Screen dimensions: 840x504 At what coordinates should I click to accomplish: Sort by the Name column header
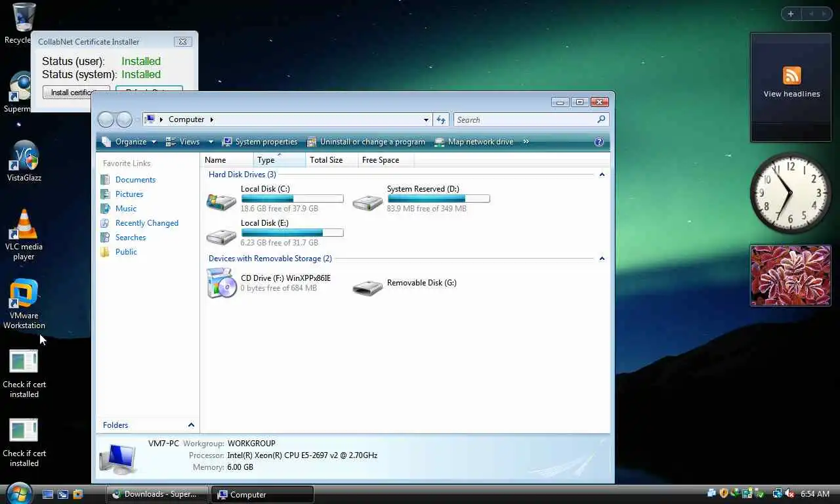point(226,160)
